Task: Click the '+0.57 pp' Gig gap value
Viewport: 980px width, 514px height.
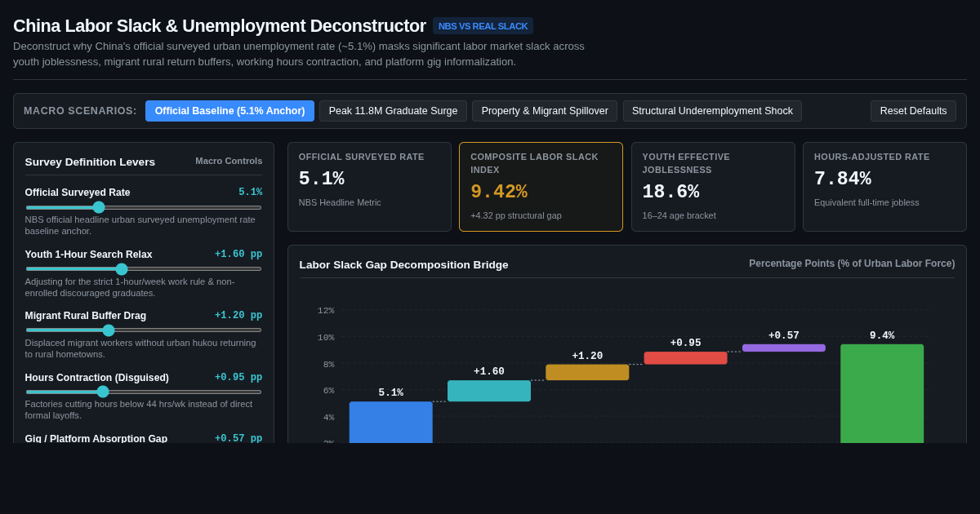Action: (238, 439)
